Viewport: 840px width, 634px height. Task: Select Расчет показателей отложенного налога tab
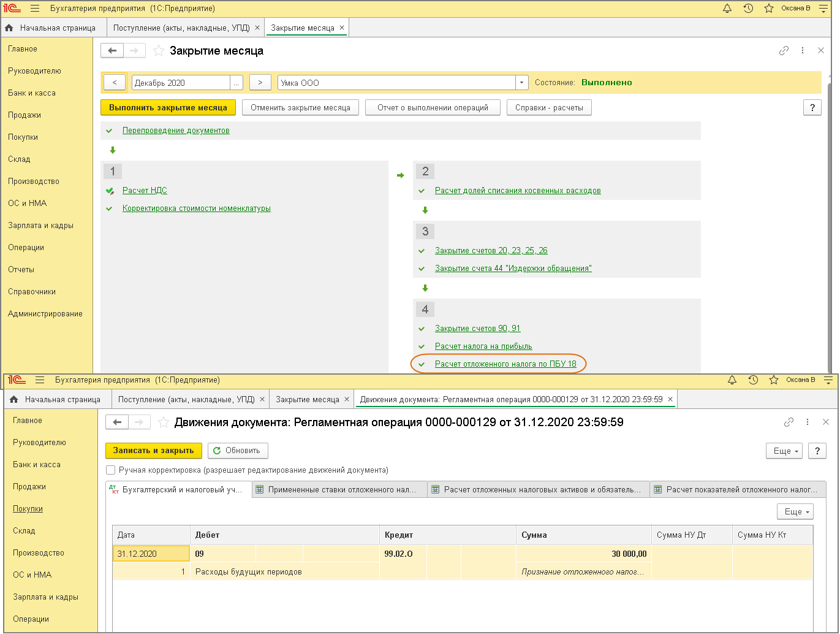[738, 490]
